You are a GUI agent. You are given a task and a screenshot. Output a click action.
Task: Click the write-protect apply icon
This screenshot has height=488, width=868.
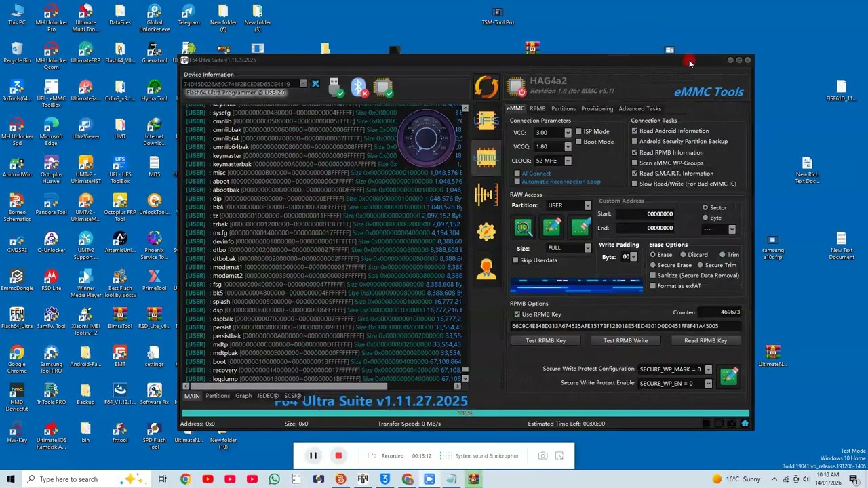click(729, 376)
